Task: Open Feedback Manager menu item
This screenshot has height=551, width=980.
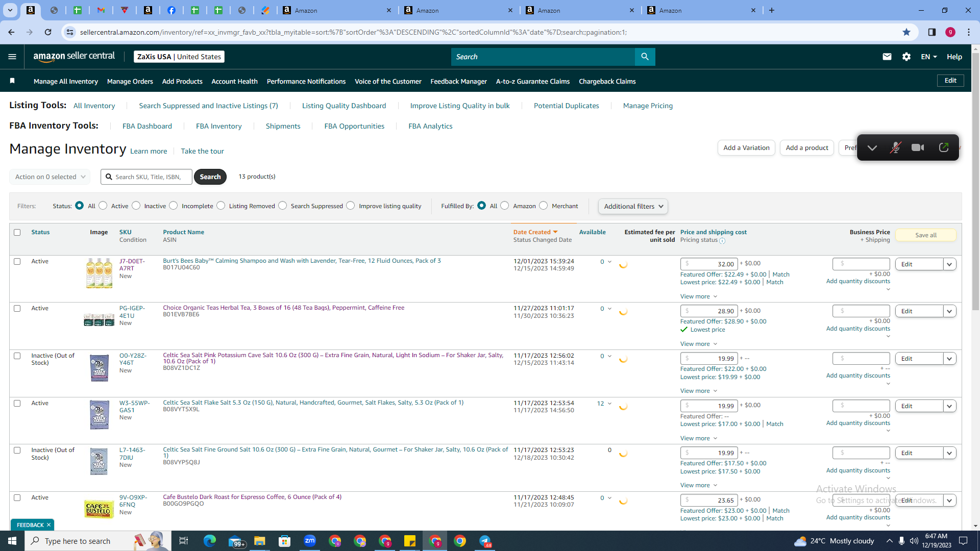Action: [x=459, y=81]
